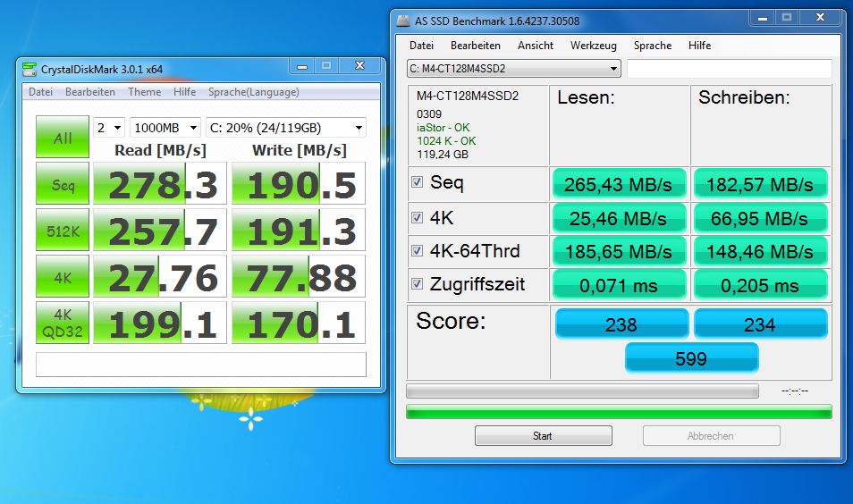The width and height of the screenshot is (853, 504).
Task: Click the write score 234
Action: tap(760, 324)
